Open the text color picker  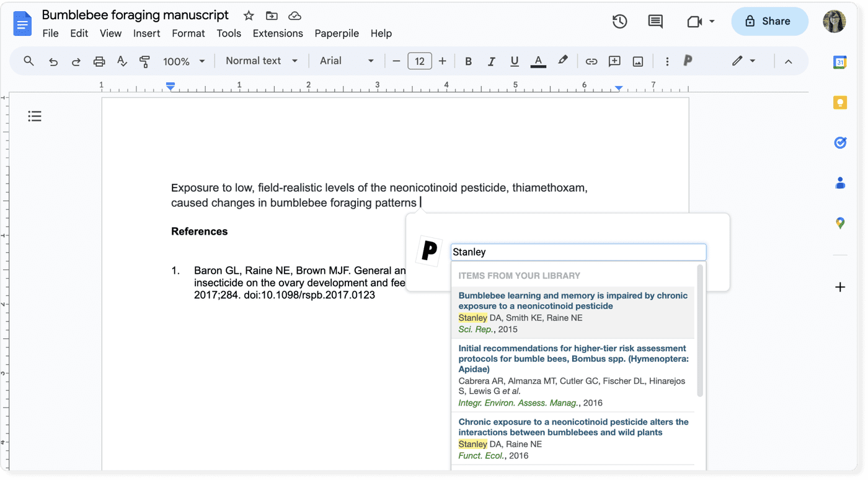coord(538,61)
